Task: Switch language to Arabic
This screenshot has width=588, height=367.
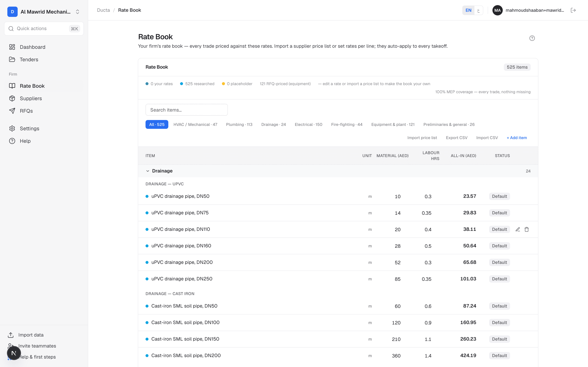Action: coord(478,10)
